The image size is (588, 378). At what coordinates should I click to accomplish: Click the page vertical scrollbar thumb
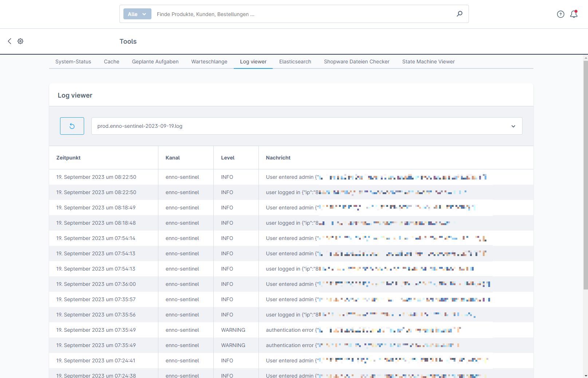(585, 175)
